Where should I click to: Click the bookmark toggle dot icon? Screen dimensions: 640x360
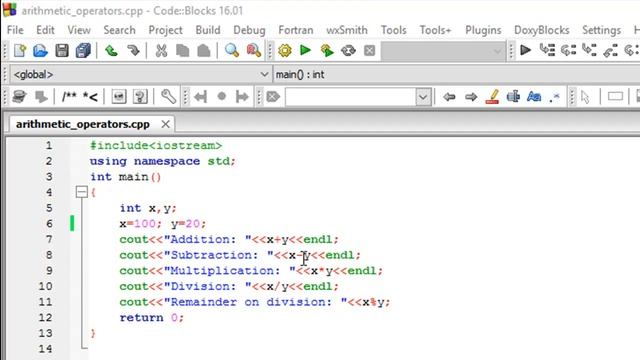tap(222, 97)
